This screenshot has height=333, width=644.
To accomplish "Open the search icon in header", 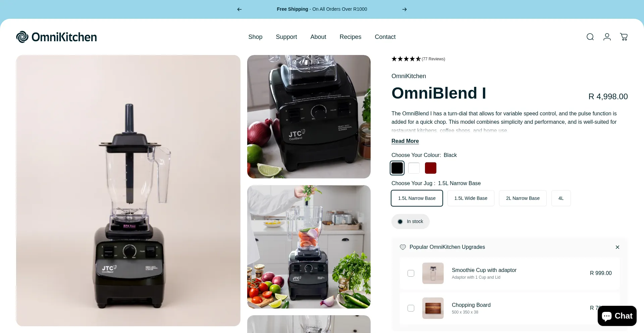I will click(590, 37).
